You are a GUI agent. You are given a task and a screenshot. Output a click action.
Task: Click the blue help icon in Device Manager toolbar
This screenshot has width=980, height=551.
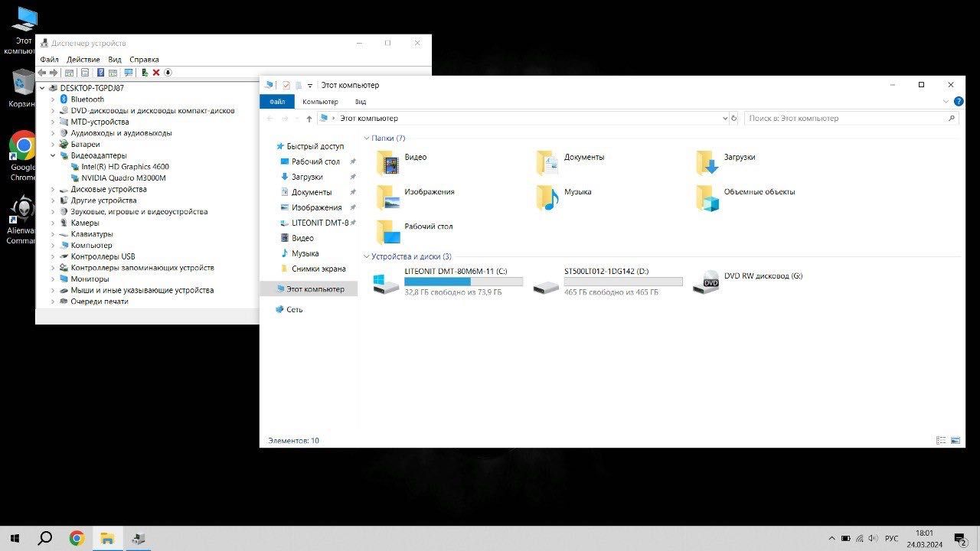pyautogui.click(x=99, y=73)
